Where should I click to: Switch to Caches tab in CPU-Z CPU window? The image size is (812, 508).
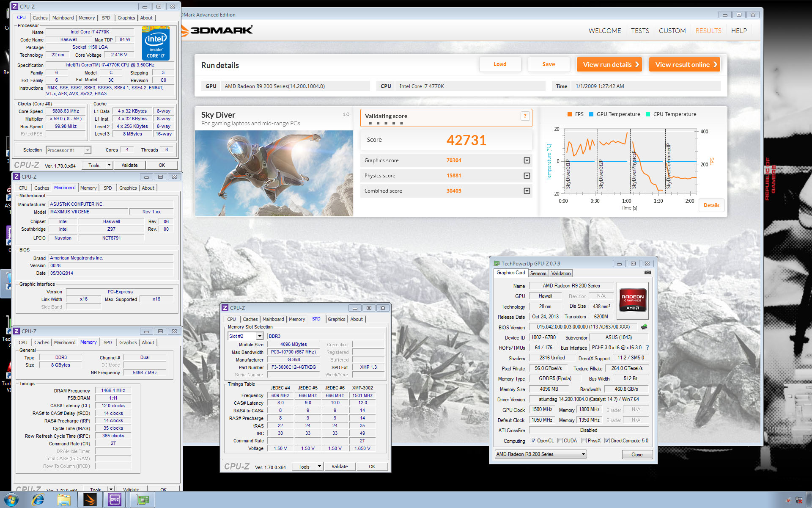click(40, 18)
